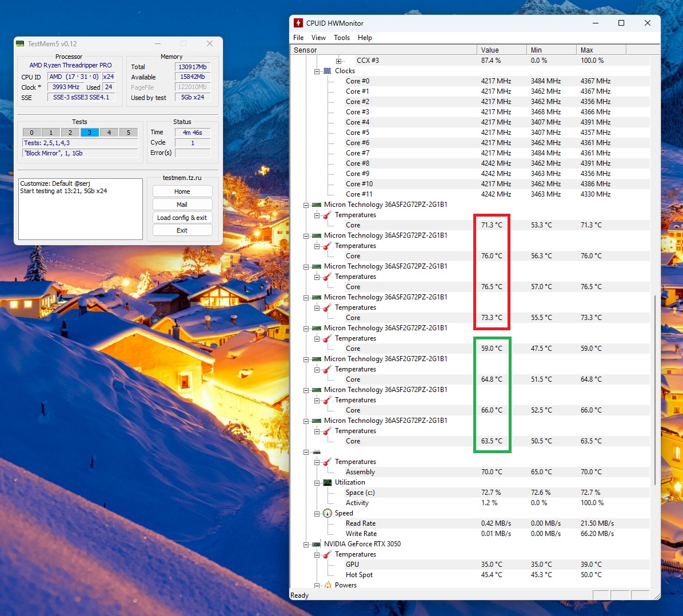
Task: Click thermometer icon above 76.0 °C Core row
Action: [x=327, y=246]
